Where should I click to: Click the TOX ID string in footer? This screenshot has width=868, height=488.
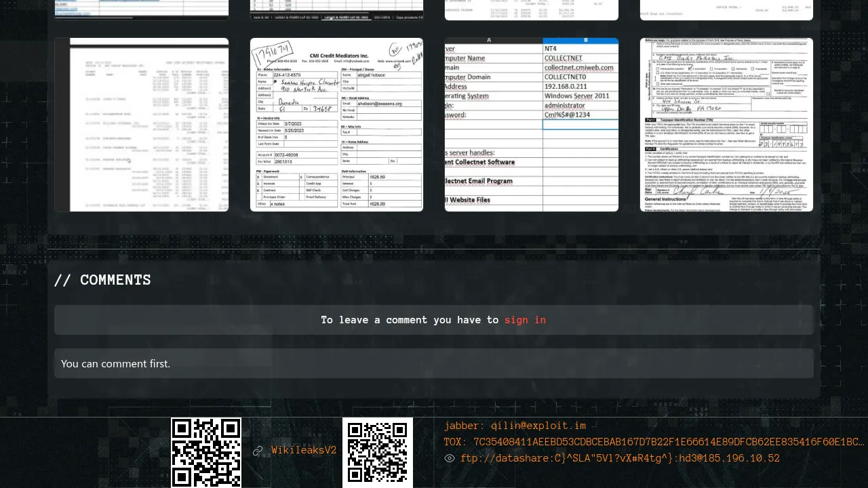654,442
